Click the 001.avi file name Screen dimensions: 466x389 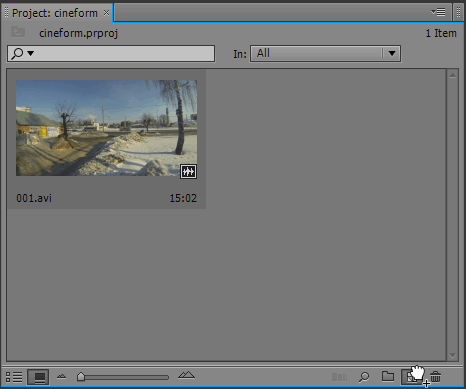tap(34, 198)
